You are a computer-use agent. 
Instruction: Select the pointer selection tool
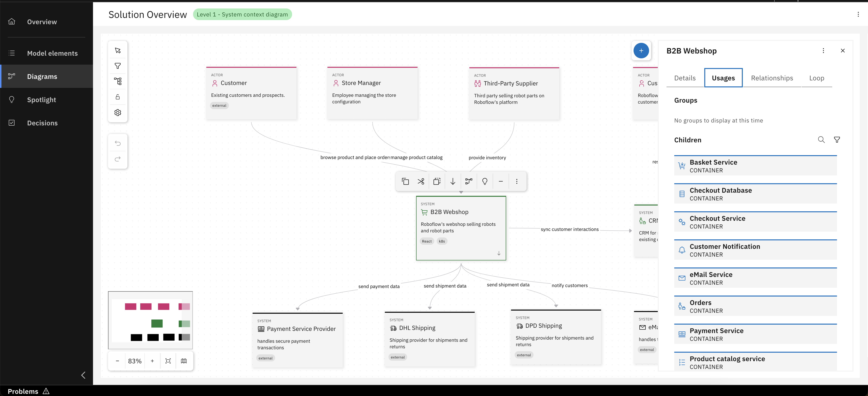[x=118, y=51]
